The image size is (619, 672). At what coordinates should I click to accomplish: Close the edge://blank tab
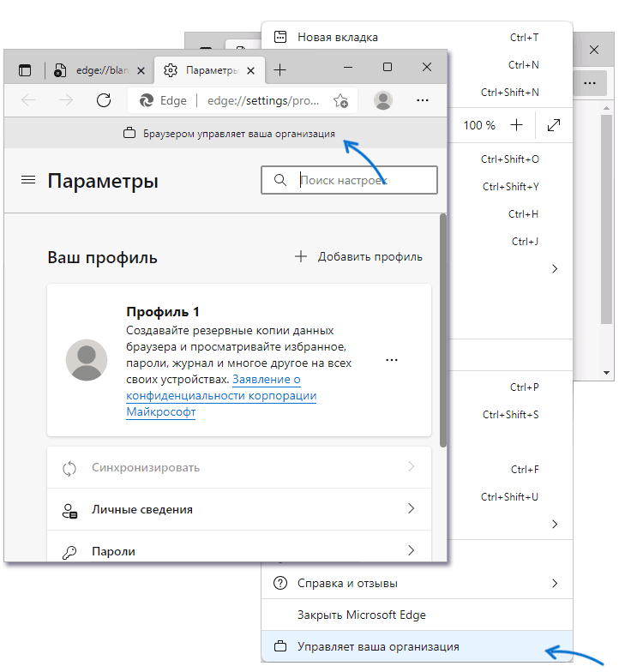click(x=141, y=70)
